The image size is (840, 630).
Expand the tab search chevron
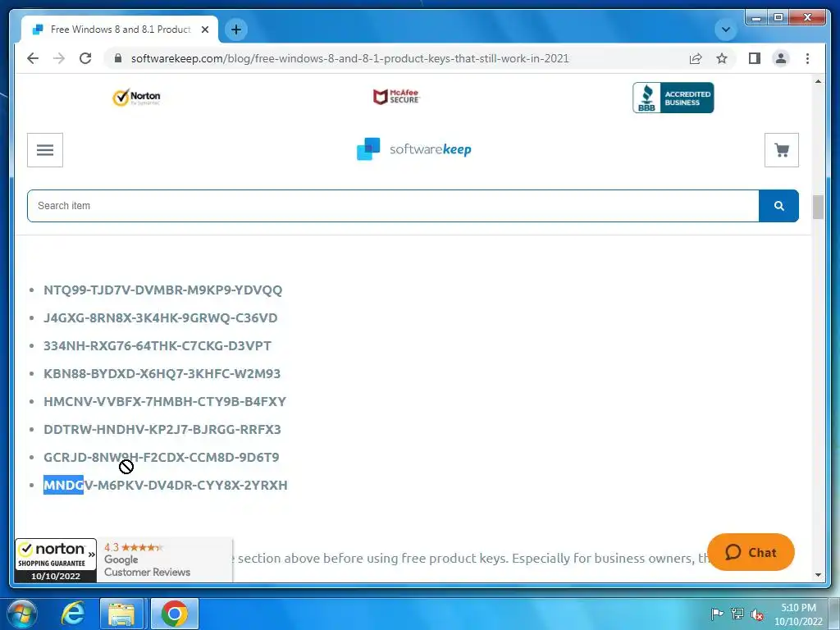click(726, 30)
